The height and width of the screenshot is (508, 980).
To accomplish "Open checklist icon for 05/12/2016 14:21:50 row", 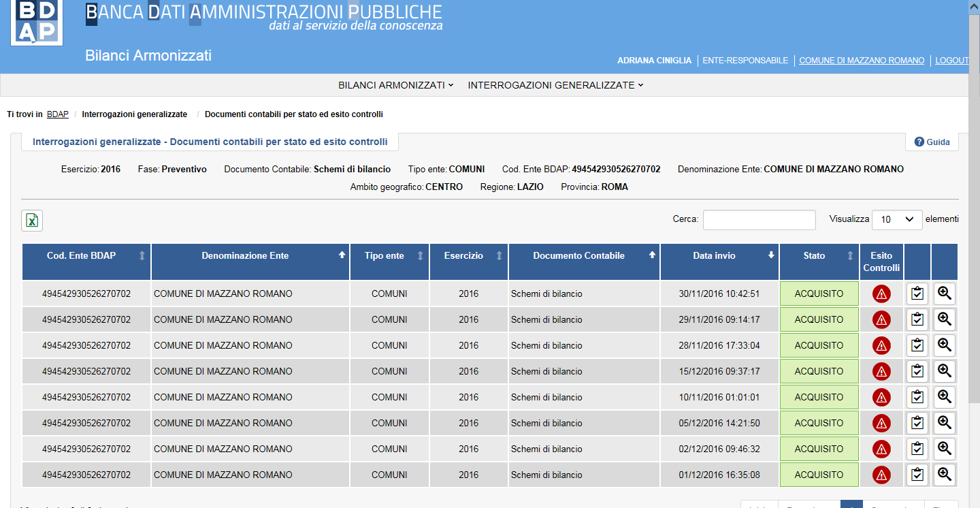I will click(917, 424).
